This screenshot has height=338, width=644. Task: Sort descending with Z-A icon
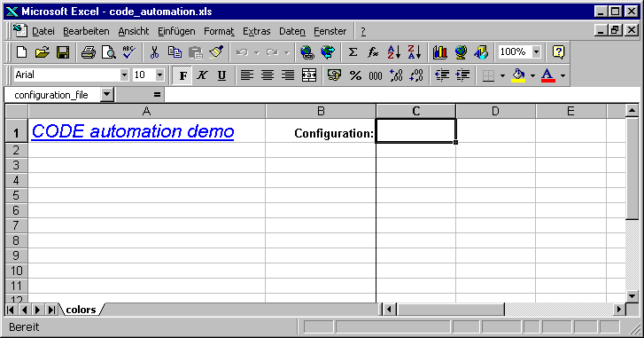point(415,52)
